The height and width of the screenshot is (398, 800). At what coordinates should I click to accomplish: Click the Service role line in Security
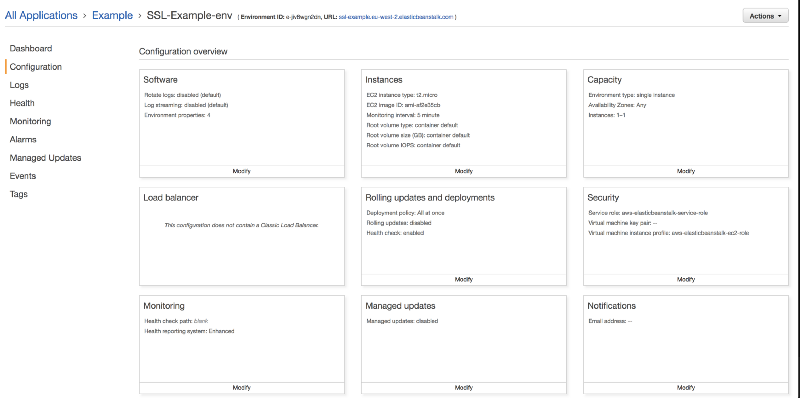(x=648, y=213)
